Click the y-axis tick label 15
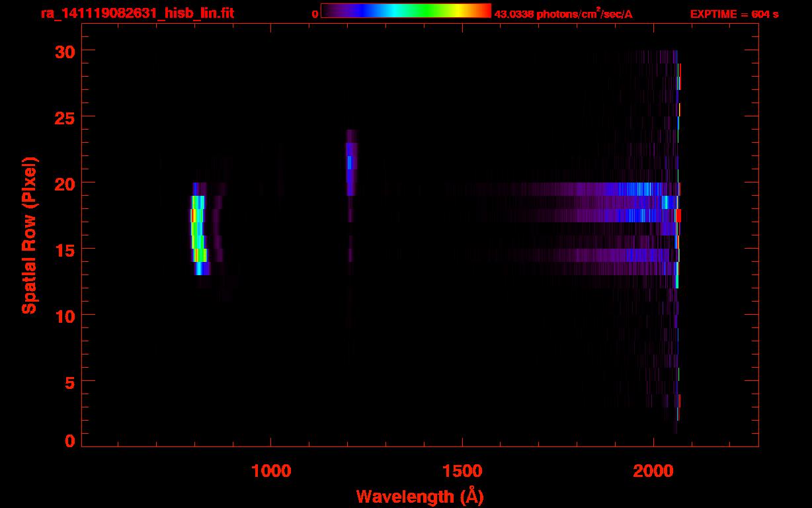Screen dimensions: 812x508 click(x=63, y=249)
